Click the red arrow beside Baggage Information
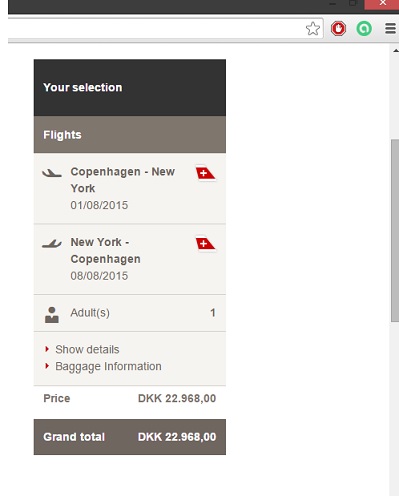This screenshot has height=496, width=399. 47,366
